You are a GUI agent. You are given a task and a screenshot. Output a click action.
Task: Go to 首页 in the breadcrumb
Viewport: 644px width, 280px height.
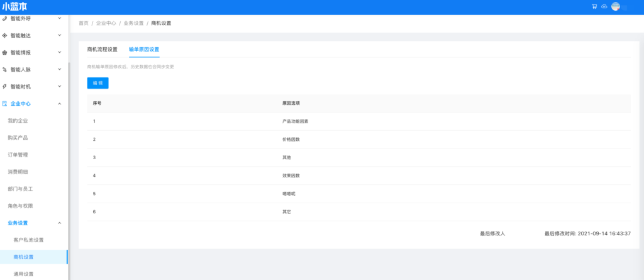pos(83,23)
